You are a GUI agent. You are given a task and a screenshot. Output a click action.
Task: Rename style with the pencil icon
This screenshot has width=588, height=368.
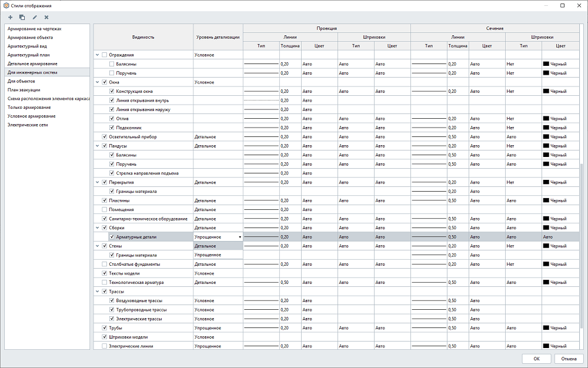[35, 18]
